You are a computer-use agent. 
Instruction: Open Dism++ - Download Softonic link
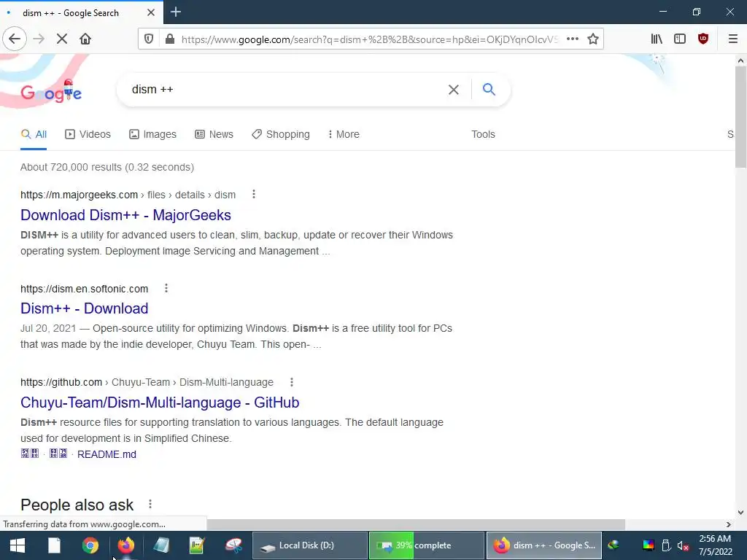pos(85,308)
